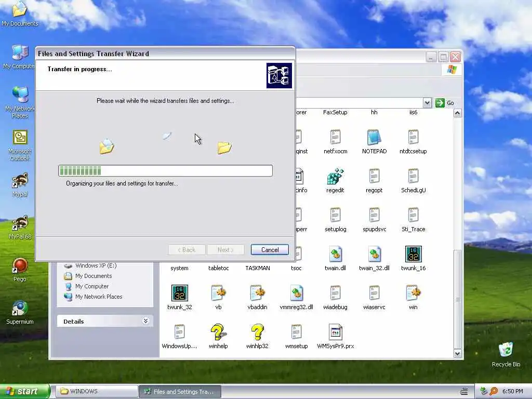Select the WindowsUp... log file
Image resolution: width=532 pixels, height=399 pixels.
[179, 332]
